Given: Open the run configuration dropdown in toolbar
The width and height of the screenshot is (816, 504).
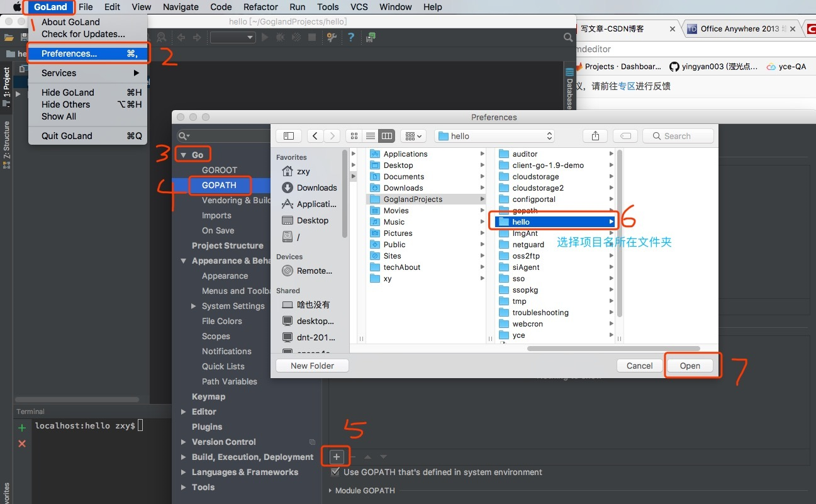Looking at the screenshot, I should click(232, 38).
